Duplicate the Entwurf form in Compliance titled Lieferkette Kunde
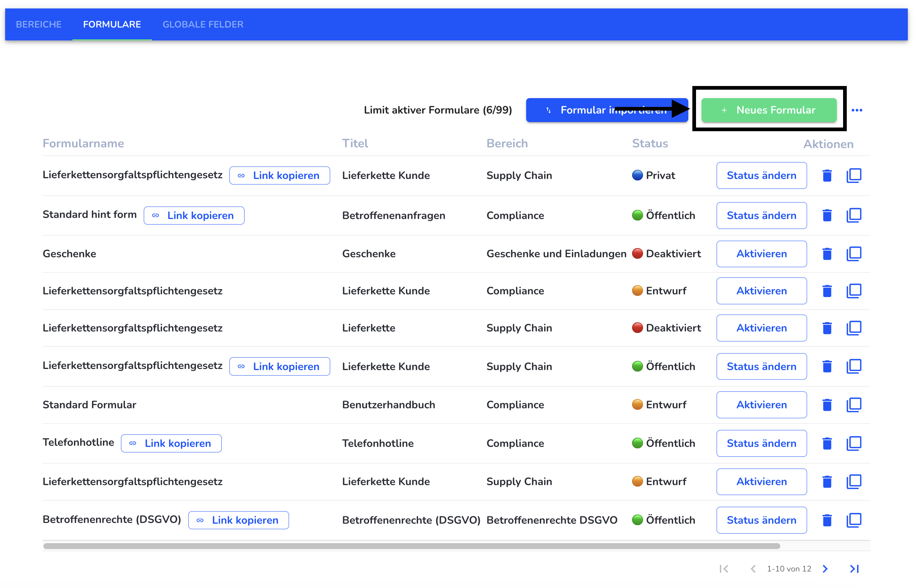 pyautogui.click(x=854, y=291)
